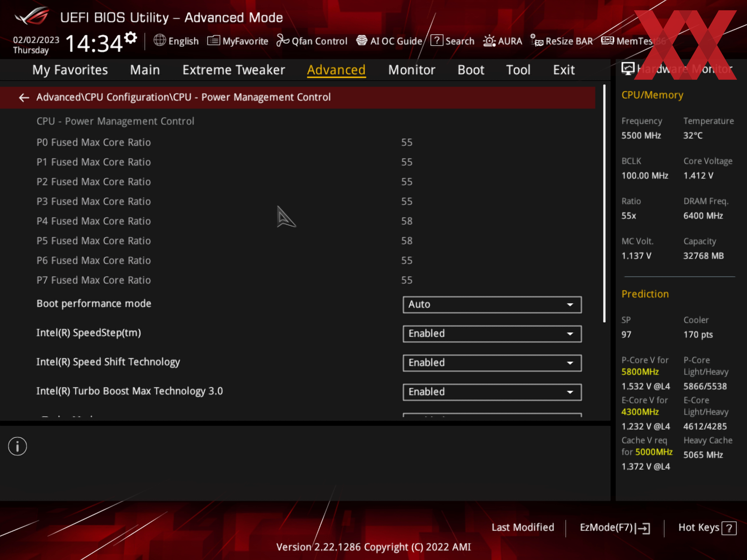
Task: Click Last Modified button
Action: 523,527
